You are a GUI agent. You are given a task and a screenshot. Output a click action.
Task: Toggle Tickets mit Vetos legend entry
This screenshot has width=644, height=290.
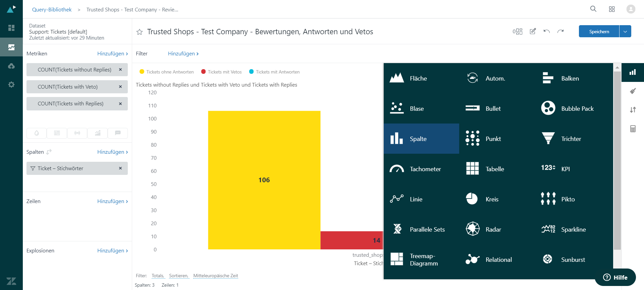(221, 72)
